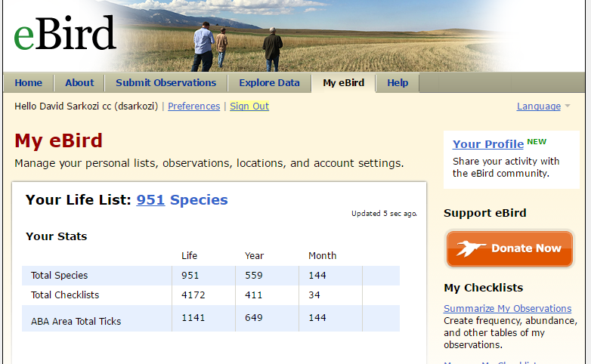Click the Total Checklists month value 34
Screen dimensions: 591x364
[314, 295]
